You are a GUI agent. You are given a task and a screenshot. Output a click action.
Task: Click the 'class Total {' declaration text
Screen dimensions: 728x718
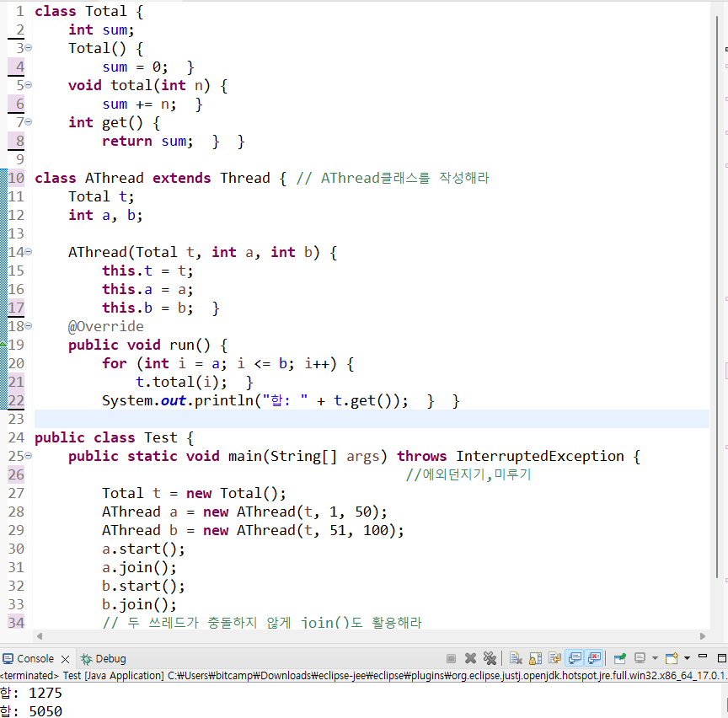click(x=89, y=11)
